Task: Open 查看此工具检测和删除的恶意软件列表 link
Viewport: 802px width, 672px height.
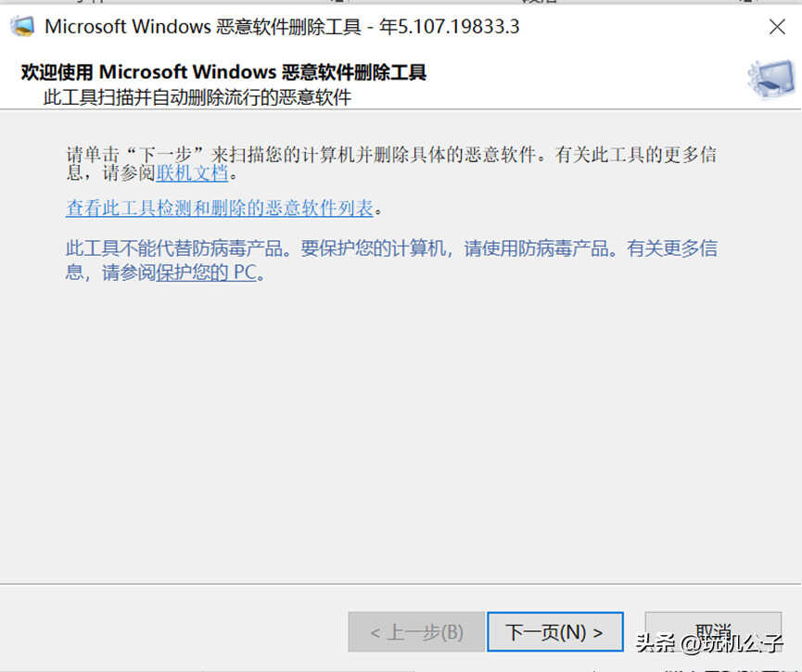Action: pos(220,209)
